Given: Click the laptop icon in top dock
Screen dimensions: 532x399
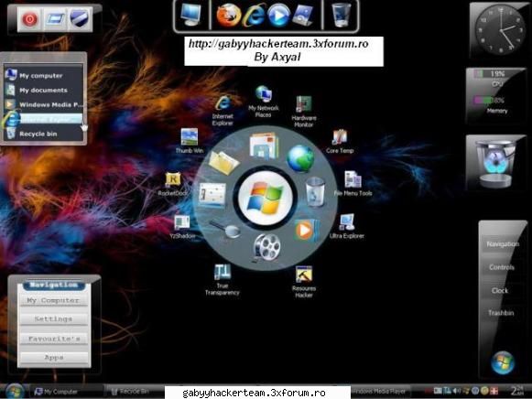Looking at the screenshot, I should (303, 16).
